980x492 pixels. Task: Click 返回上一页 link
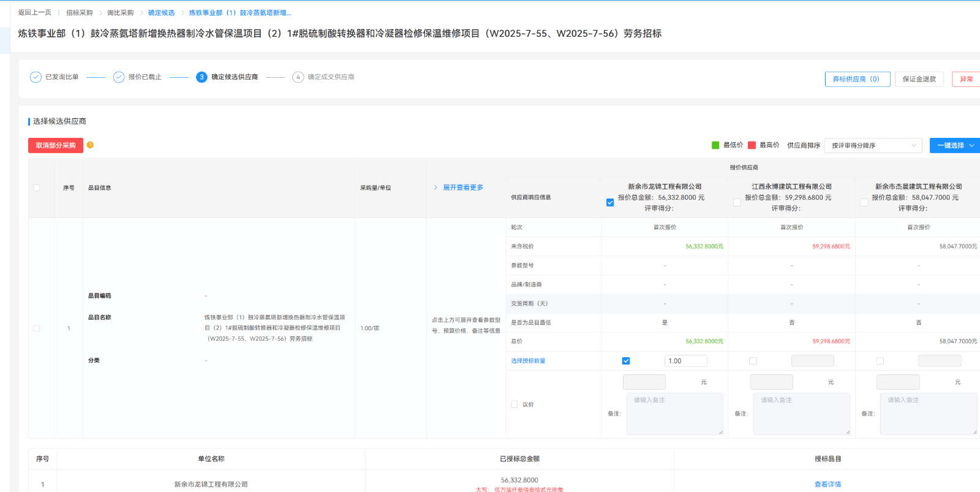click(x=35, y=12)
